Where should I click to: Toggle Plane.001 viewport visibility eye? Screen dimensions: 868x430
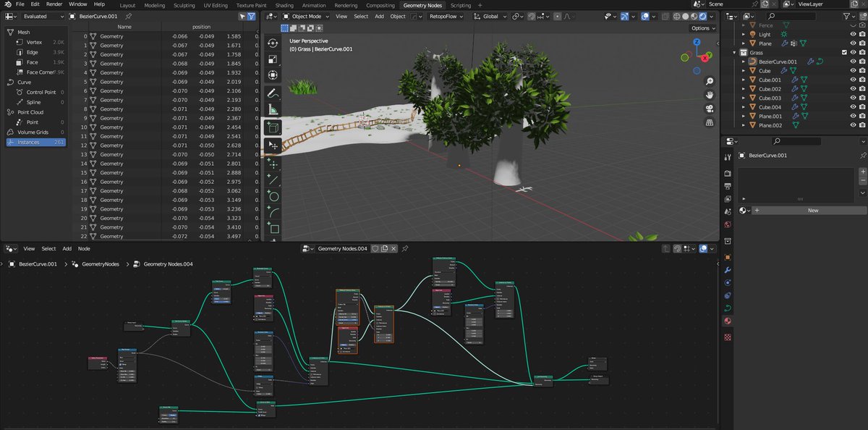853,116
